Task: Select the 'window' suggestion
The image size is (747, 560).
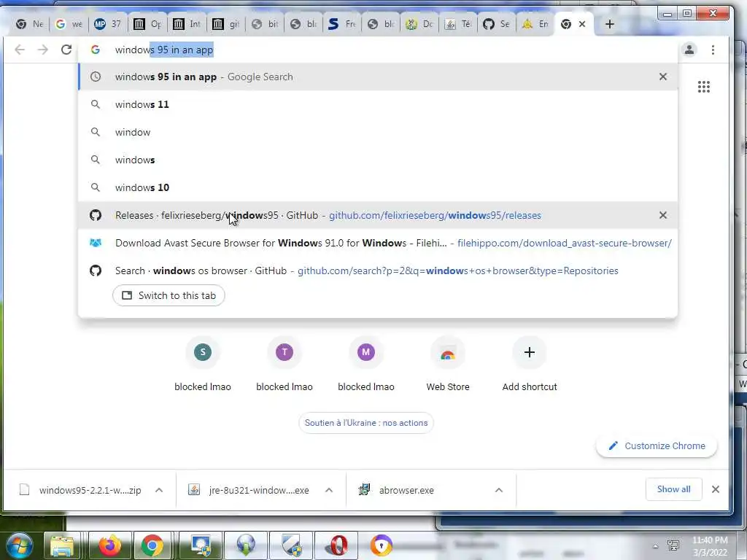Action: pyautogui.click(x=378, y=132)
